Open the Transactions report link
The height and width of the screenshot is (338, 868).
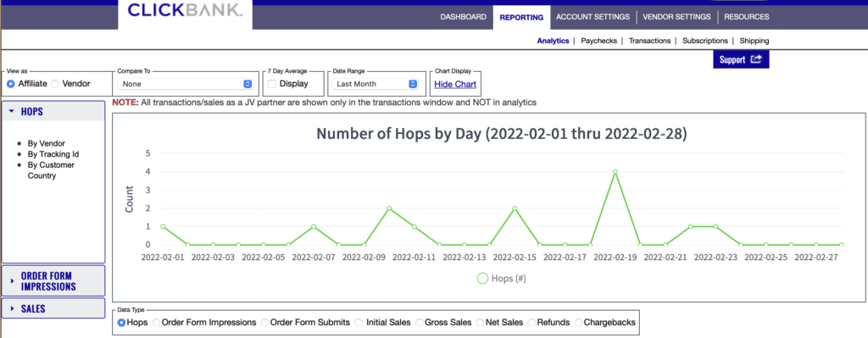tap(649, 41)
